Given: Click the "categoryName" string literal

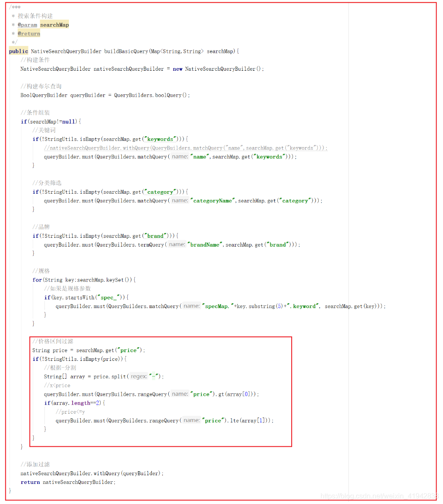Looking at the screenshot, I should click(213, 201).
